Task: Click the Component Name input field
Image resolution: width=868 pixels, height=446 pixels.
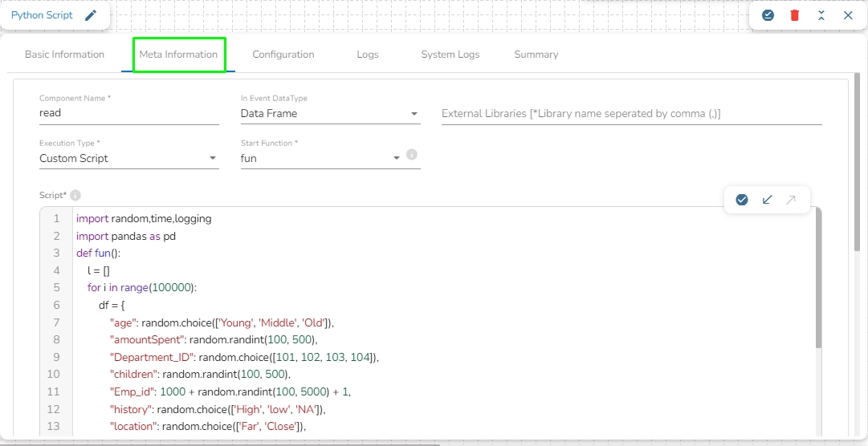Action: click(x=128, y=114)
